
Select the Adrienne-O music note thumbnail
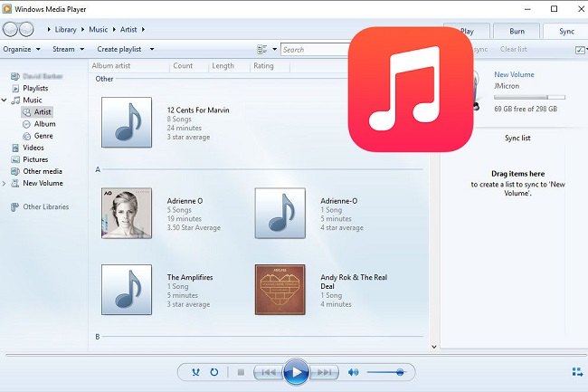click(x=280, y=213)
